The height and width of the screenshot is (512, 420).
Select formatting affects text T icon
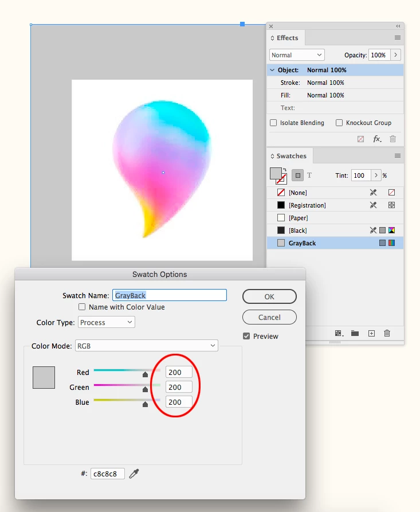pos(309,175)
